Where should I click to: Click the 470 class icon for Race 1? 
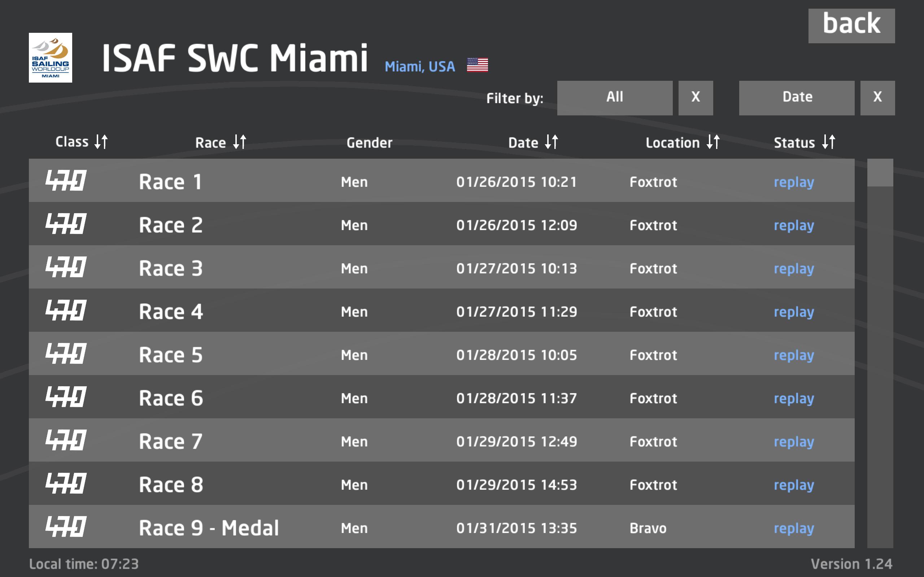[x=66, y=181]
